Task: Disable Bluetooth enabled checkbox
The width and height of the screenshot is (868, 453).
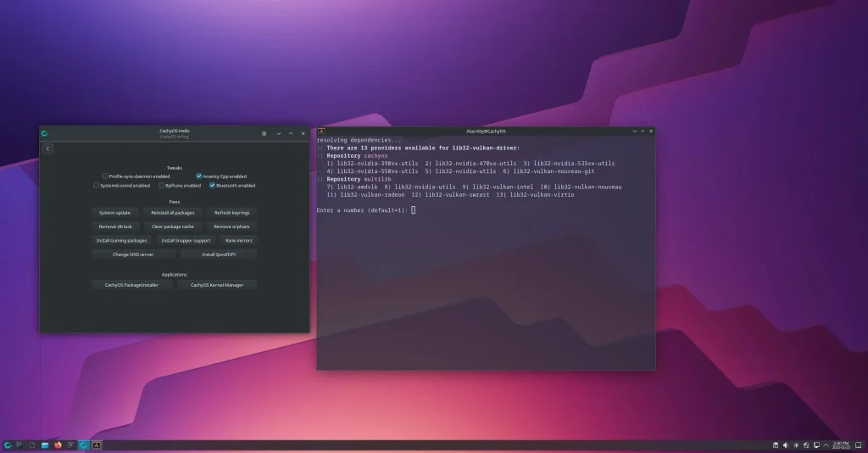Action: tap(212, 186)
